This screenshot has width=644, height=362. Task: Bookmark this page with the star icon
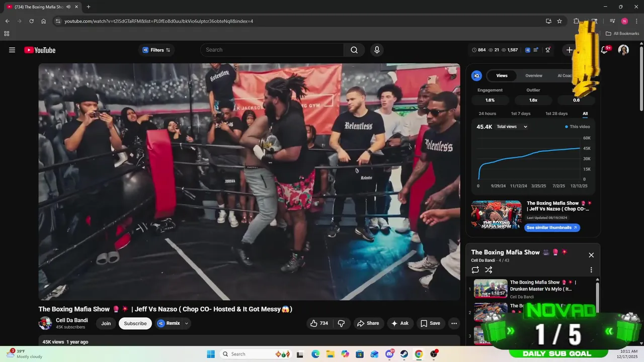click(559, 21)
